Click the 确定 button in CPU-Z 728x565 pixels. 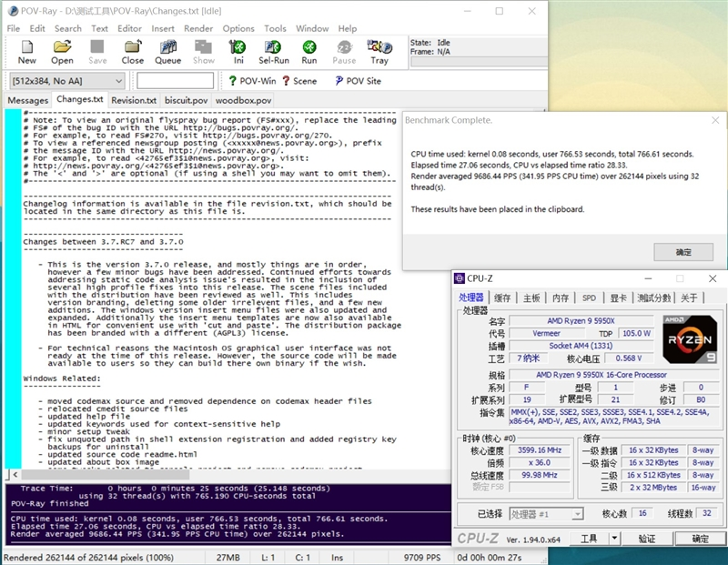pyautogui.click(x=701, y=539)
